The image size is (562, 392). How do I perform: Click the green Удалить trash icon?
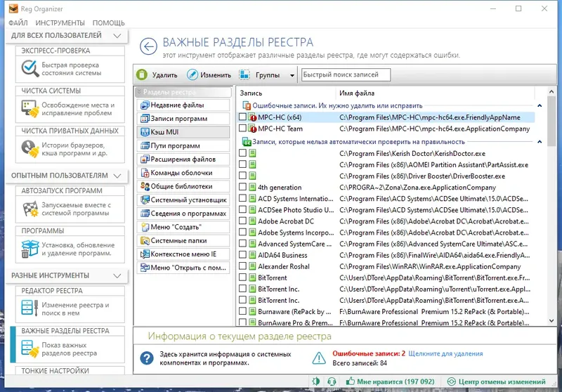[x=142, y=74]
